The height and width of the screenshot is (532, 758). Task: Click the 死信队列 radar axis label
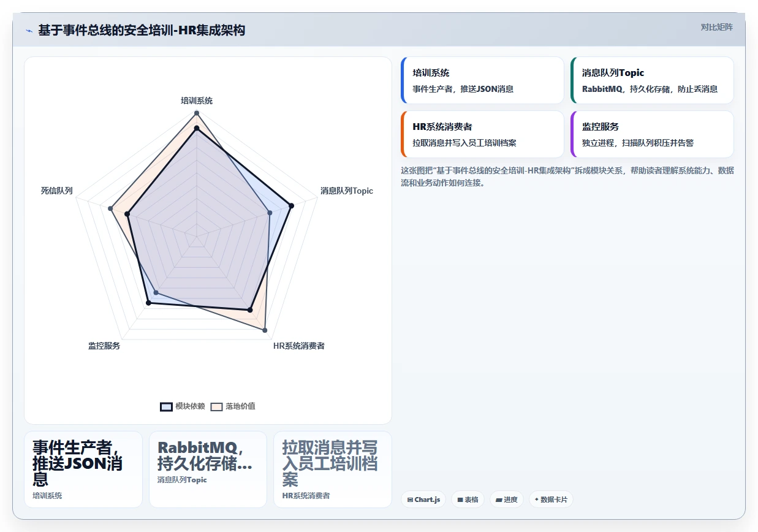click(56, 191)
